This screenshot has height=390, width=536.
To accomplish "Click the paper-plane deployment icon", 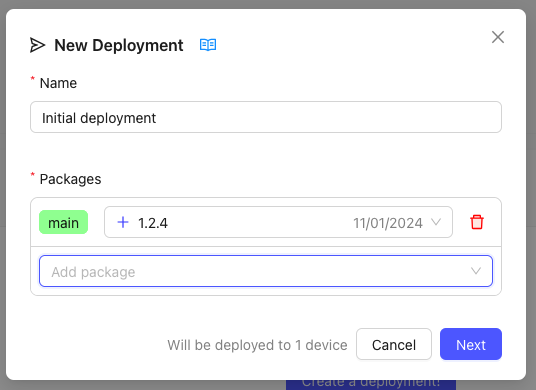I will click(37, 45).
